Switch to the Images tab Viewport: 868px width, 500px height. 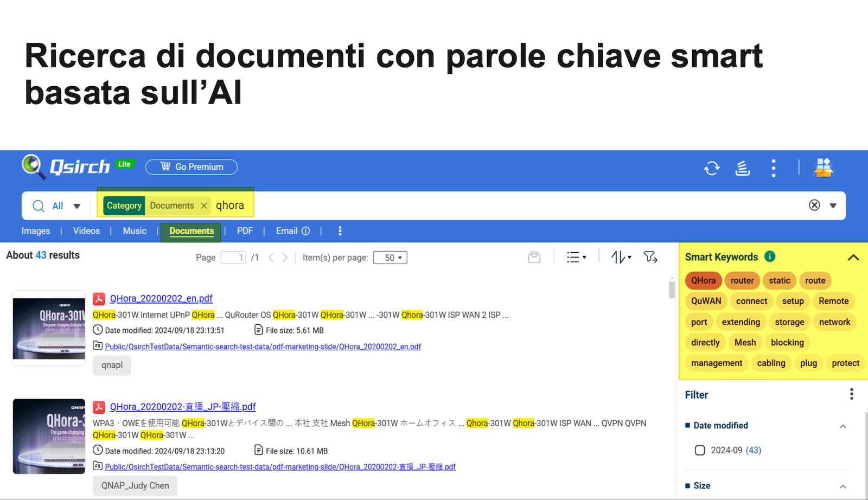click(x=36, y=231)
